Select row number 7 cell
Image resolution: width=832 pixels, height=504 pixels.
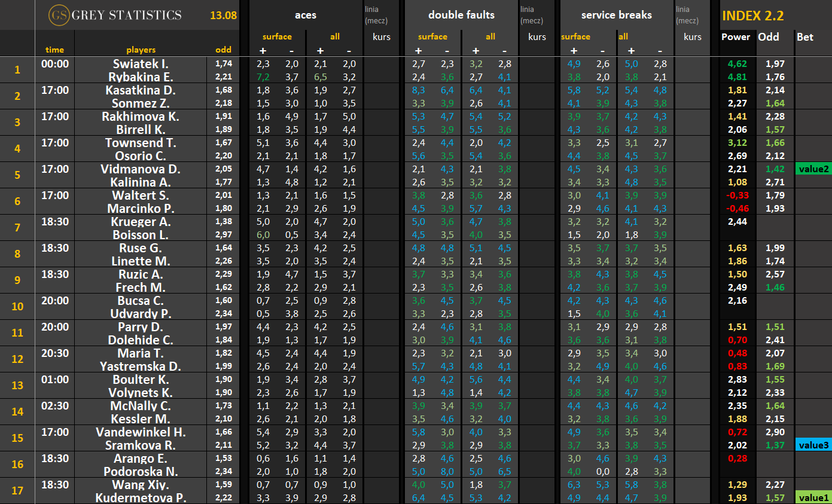[x=17, y=228]
